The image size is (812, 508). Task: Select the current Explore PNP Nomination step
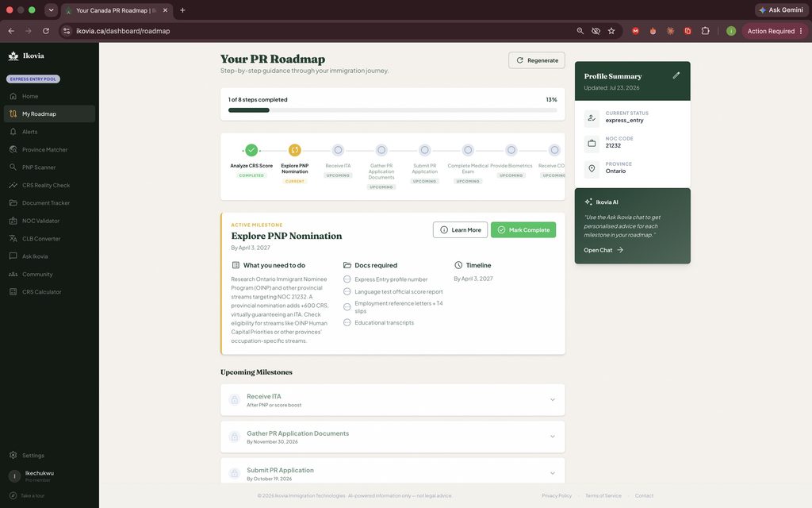point(295,150)
